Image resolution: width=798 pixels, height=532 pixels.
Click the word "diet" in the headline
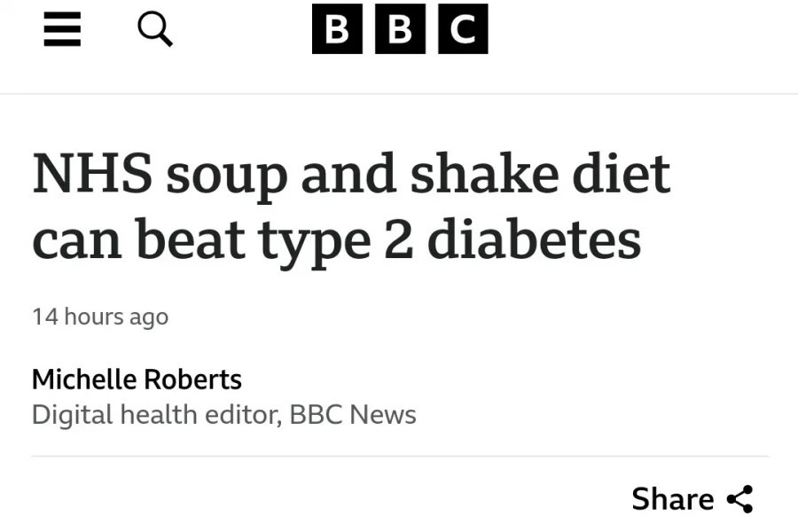coord(620,174)
